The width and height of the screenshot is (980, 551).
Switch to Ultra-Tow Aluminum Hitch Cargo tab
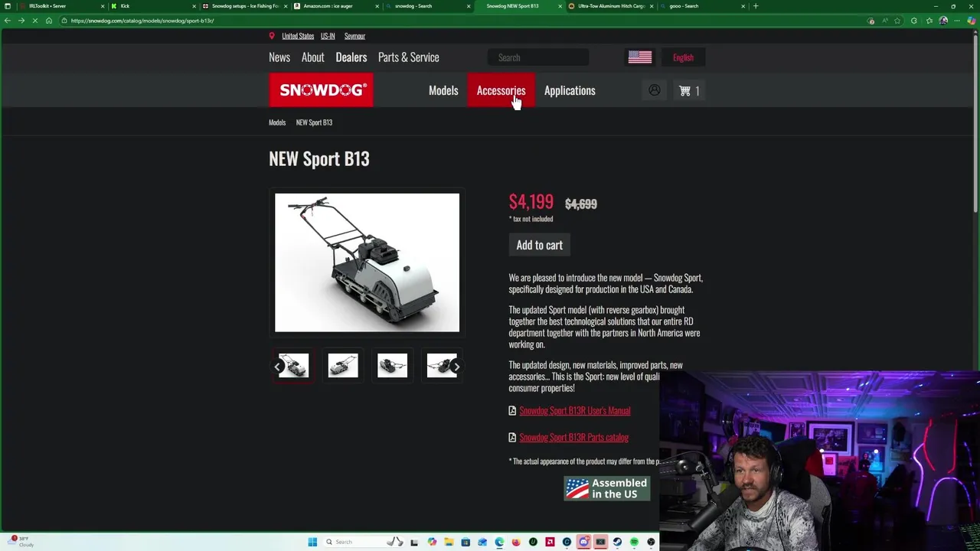click(x=612, y=6)
